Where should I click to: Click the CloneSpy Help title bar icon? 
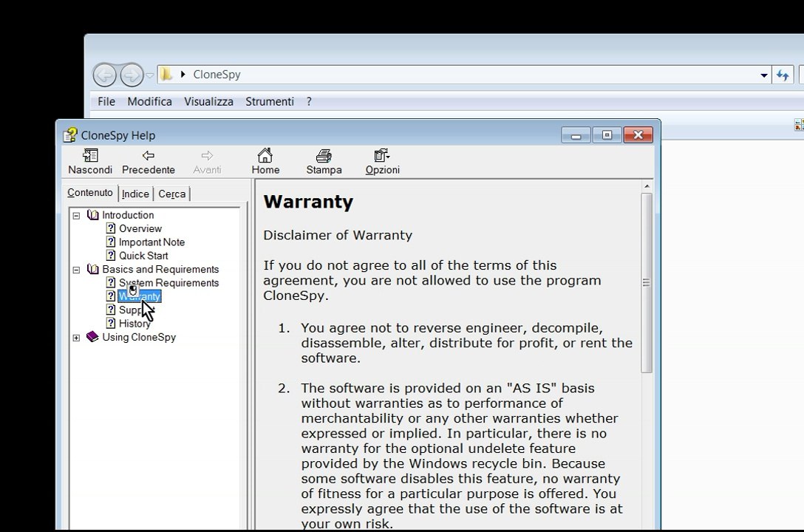pyautogui.click(x=70, y=135)
